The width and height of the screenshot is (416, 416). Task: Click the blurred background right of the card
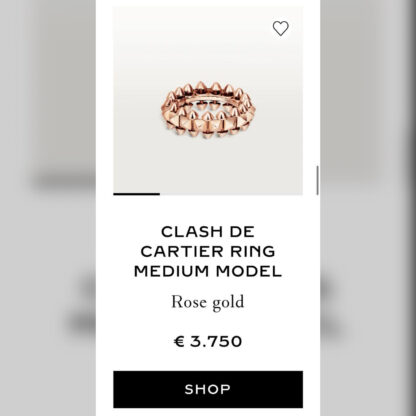(368, 208)
